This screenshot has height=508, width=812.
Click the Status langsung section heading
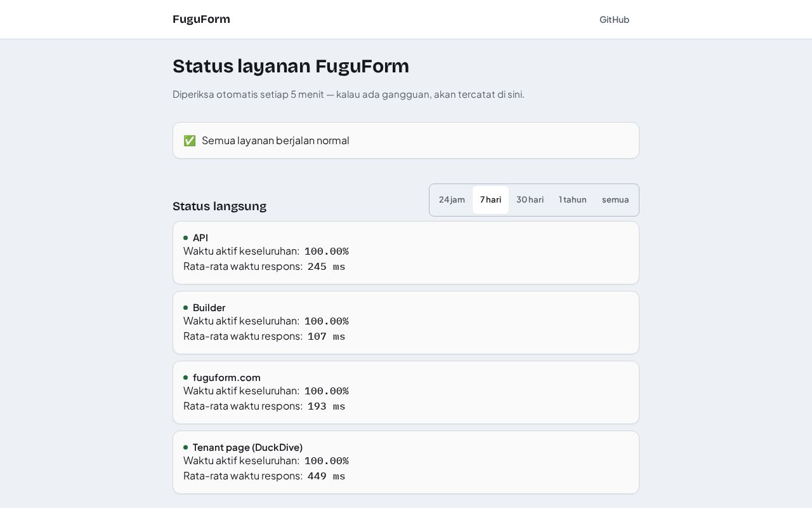[219, 206]
